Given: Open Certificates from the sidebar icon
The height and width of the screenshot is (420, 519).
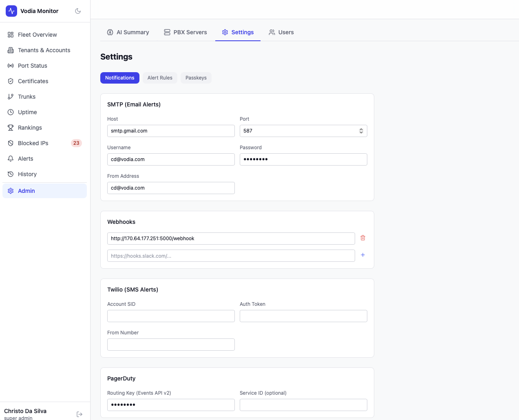Looking at the screenshot, I should click(x=11, y=81).
